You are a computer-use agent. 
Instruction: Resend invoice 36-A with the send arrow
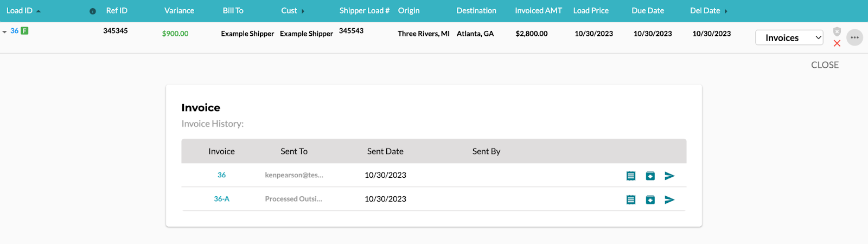pyautogui.click(x=670, y=200)
